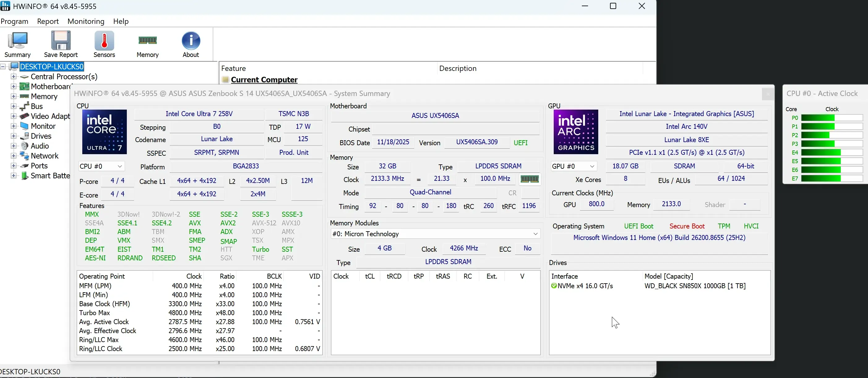Click the memory chip icon beside 100.0 MHz
This screenshot has width=868, height=378.
(529, 179)
